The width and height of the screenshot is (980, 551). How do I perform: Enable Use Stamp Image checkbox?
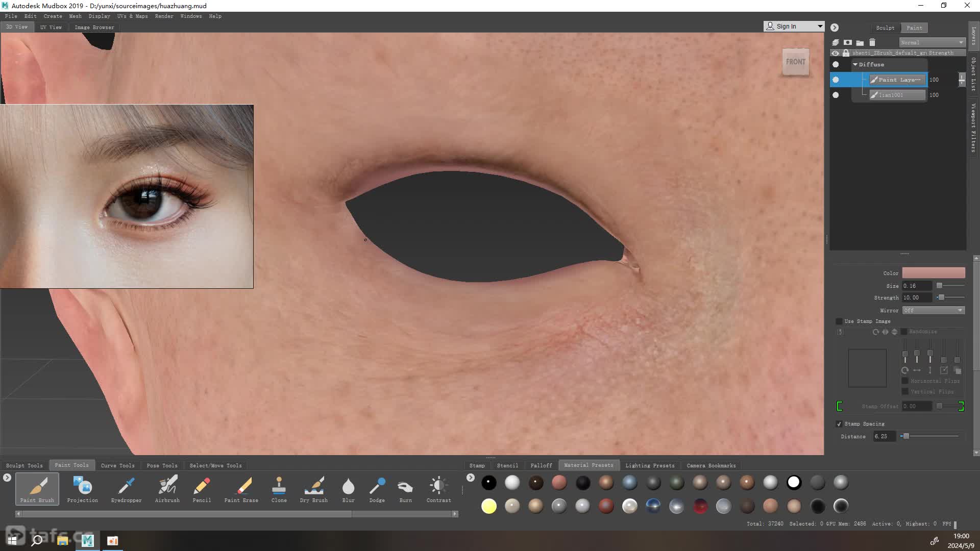tap(839, 321)
